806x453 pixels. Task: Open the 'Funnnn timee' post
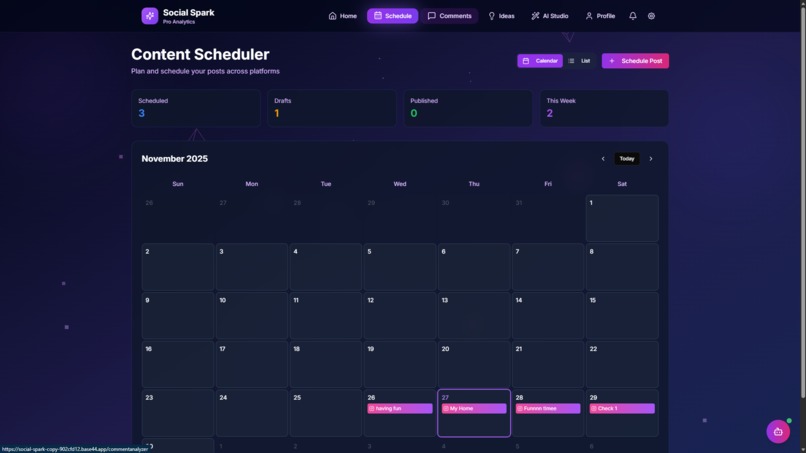point(548,408)
